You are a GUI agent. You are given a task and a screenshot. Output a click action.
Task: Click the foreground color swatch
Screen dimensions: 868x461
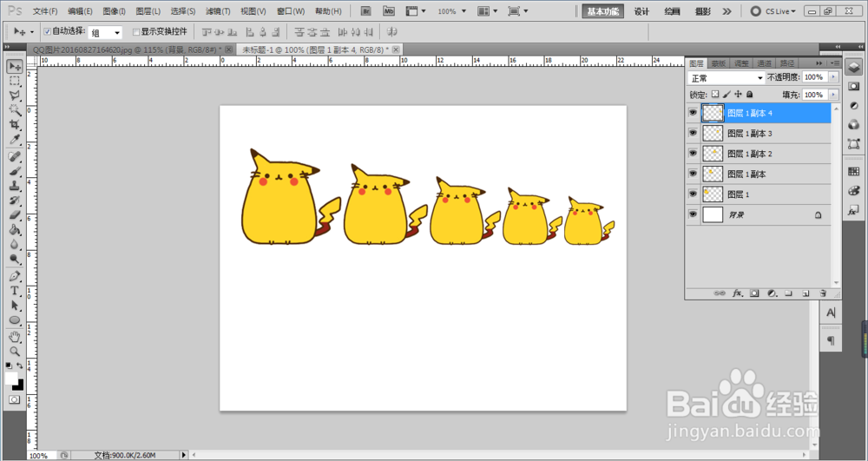pyautogui.click(x=11, y=378)
